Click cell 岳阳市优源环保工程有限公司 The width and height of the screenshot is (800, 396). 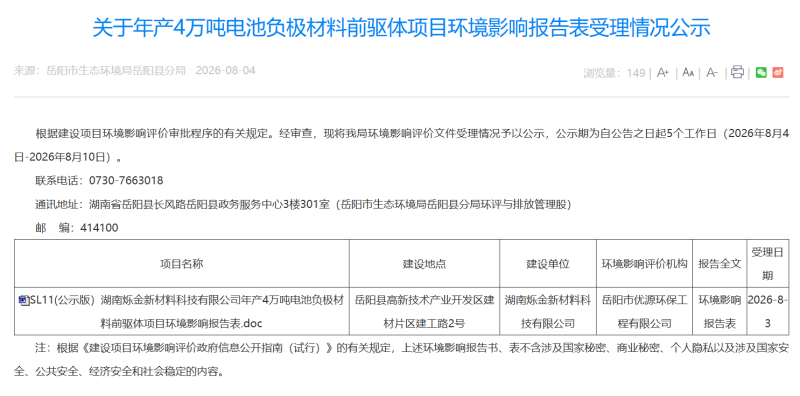[x=644, y=311]
